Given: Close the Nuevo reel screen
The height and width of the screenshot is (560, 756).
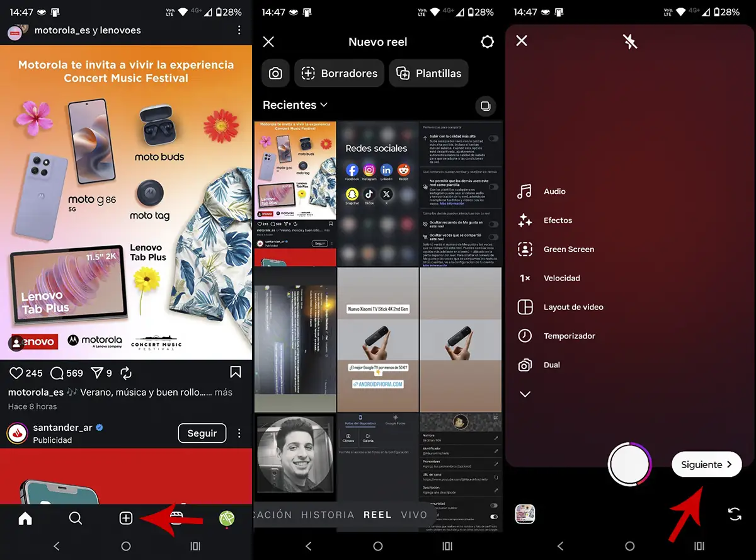Looking at the screenshot, I should (x=268, y=42).
